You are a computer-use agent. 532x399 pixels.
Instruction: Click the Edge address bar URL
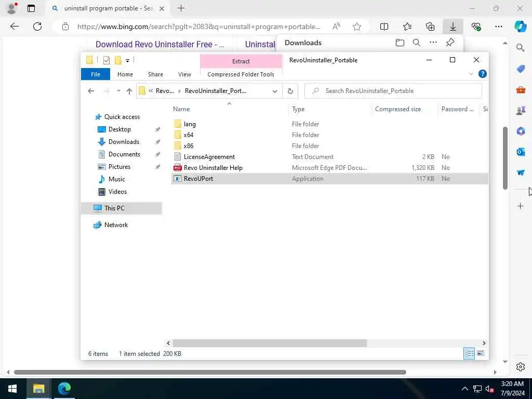coord(198,26)
